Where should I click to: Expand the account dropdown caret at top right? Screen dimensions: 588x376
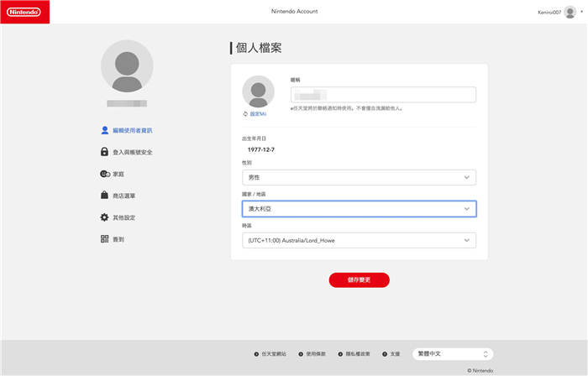581,12
